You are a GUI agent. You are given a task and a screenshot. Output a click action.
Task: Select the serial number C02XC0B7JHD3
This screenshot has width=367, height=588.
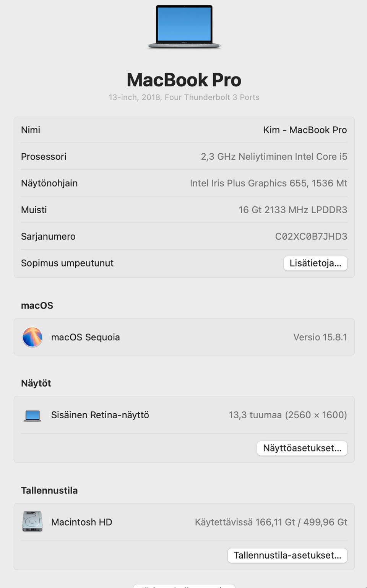pos(311,236)
